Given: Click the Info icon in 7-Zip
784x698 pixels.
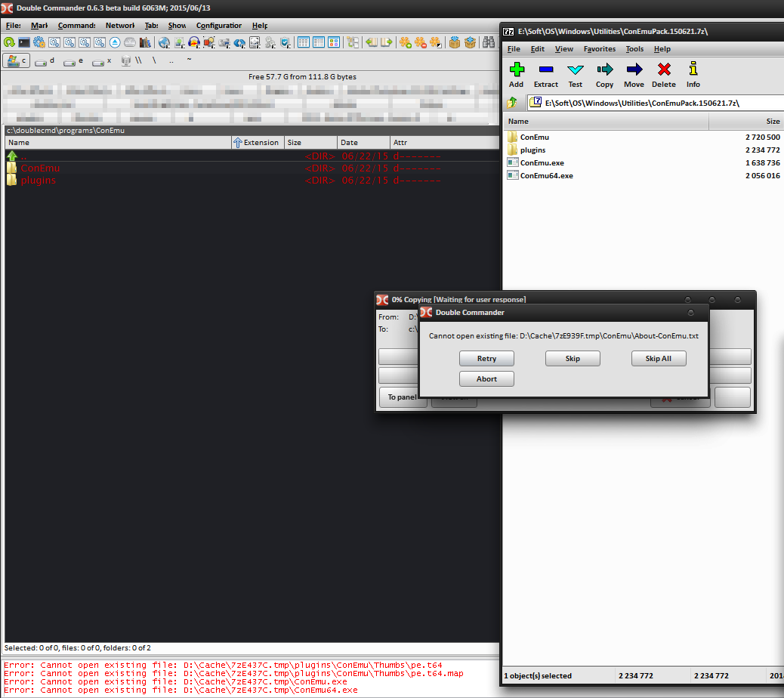Looking at the screenshot, I should tap(693, 76).
